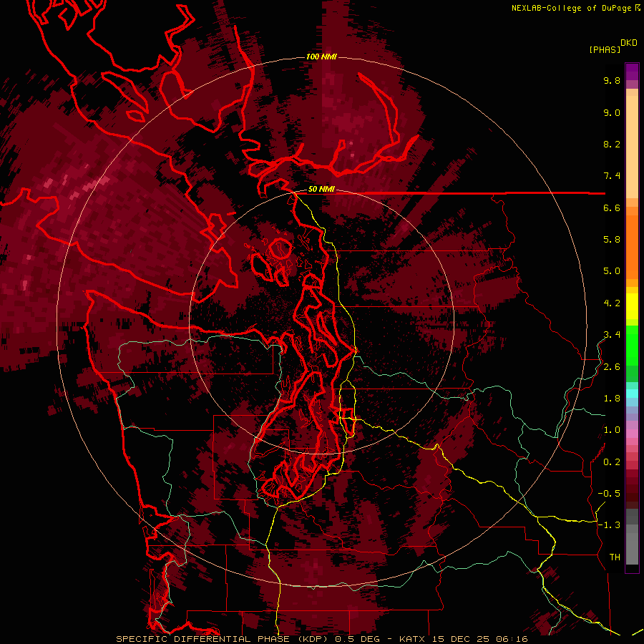Click the -1.3 value on the color scale
Screen dimensions: 644x644
609,525
